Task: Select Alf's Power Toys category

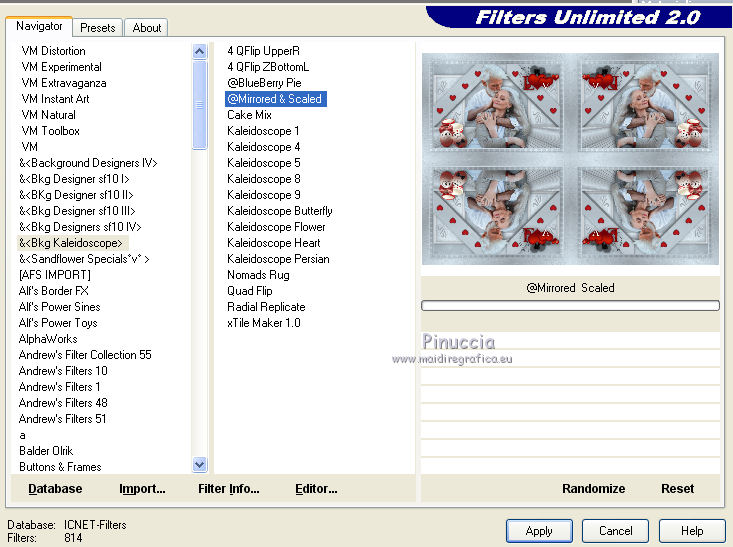Action: pos(58,323)
